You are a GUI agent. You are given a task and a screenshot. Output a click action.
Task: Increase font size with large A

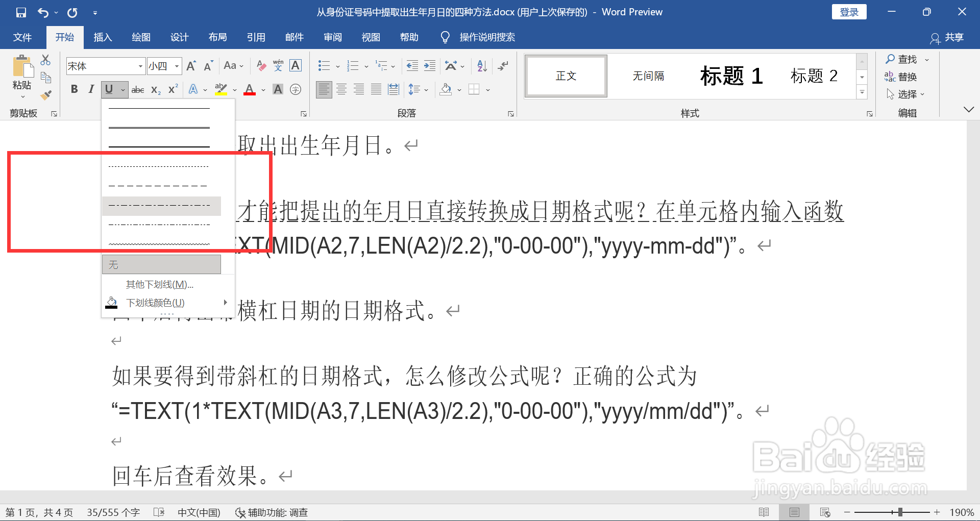(191, 66)
